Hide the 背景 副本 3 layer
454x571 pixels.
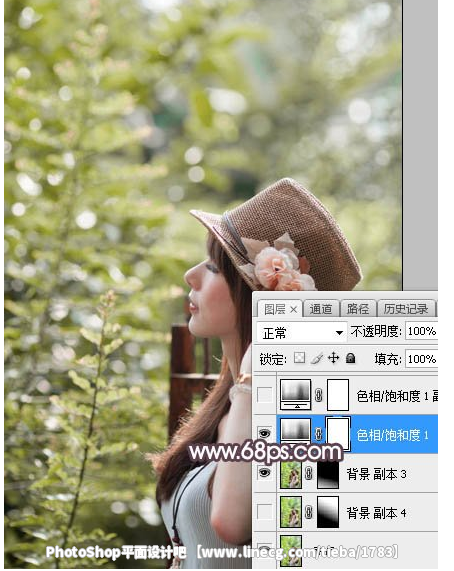tap(265, 473)
